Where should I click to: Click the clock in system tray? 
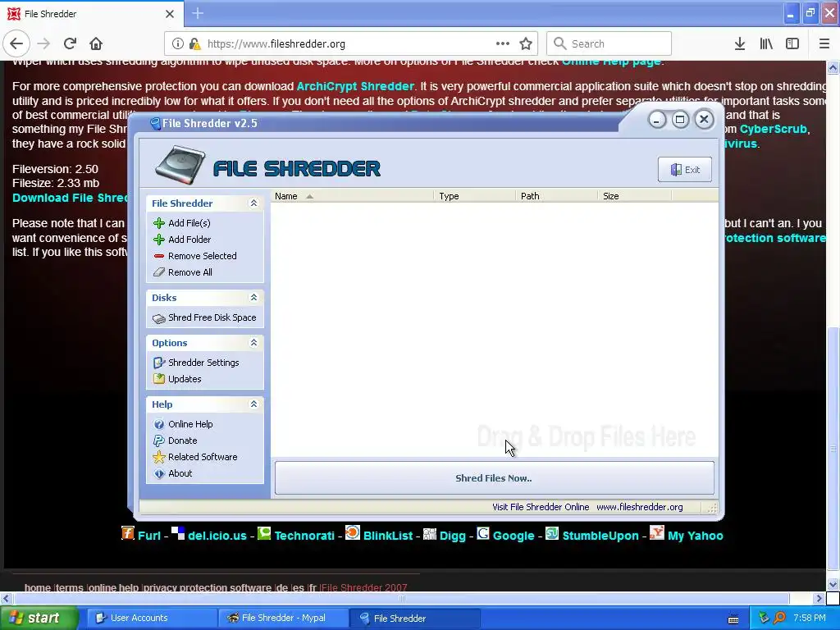coord(810,619)
